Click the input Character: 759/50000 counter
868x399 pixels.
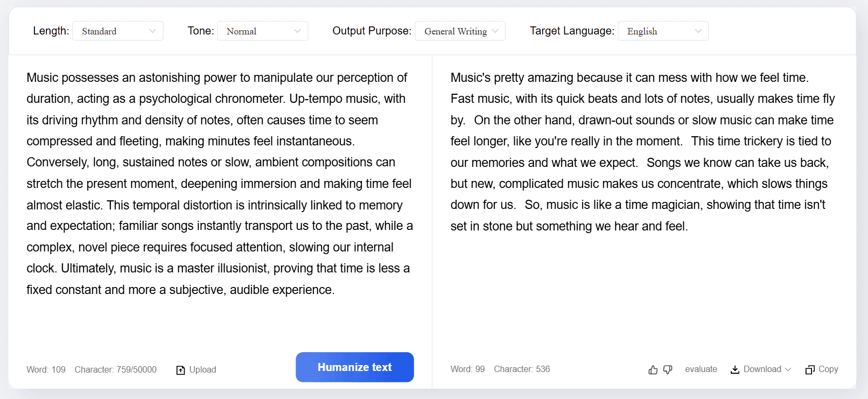click(x=116, y=370)
